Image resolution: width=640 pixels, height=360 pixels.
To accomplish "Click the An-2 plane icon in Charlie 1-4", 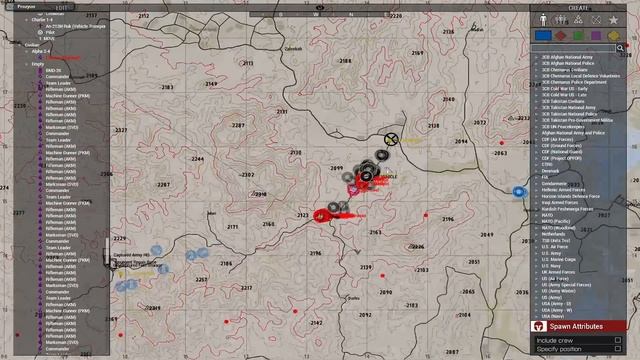I will 40,26.
